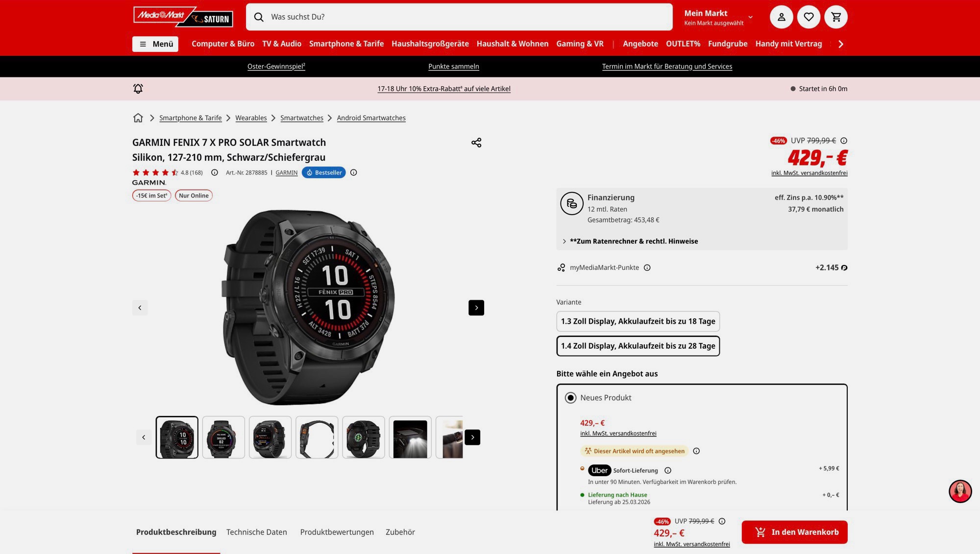Click the In den Warenkorb button
Screen dimensions: 980x554
(794, 532)
